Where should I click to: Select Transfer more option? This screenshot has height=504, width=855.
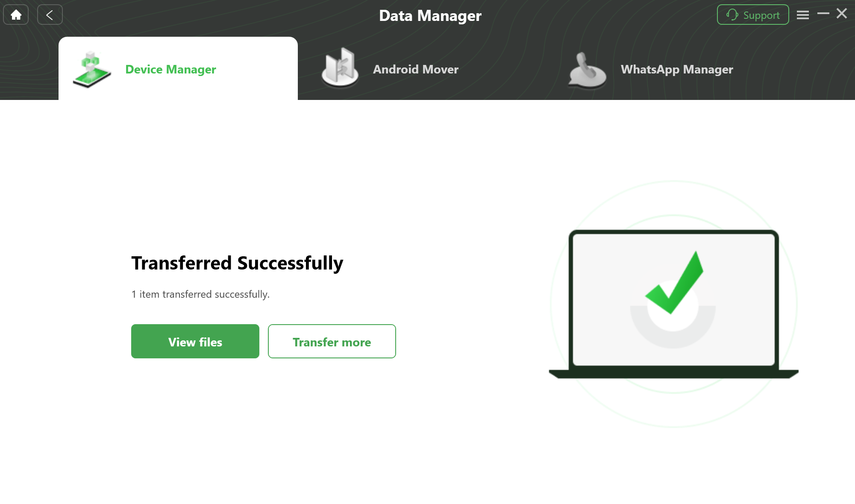click(x=332, y=341)
